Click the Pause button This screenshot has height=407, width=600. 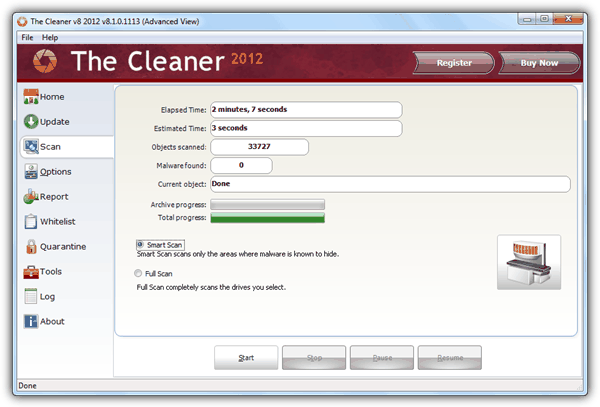pos(382,358)
